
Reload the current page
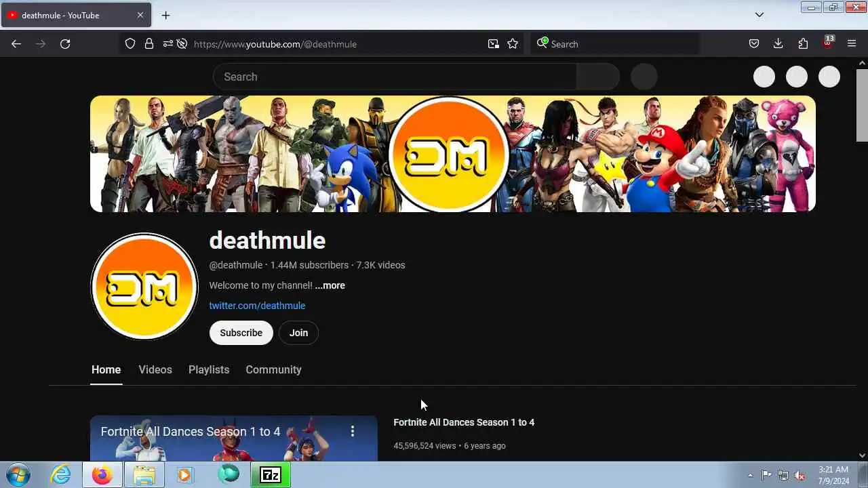point(65,44)
